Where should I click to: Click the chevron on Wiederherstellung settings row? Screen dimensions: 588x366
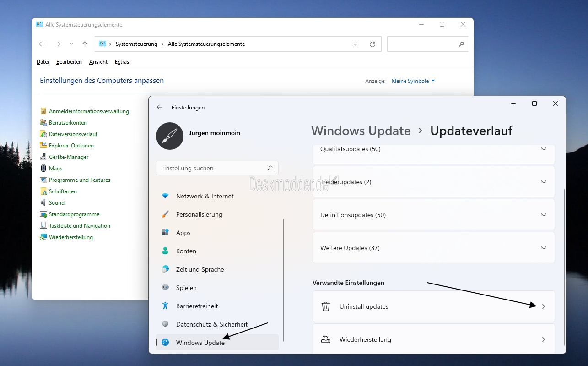(x=544, y=339)
